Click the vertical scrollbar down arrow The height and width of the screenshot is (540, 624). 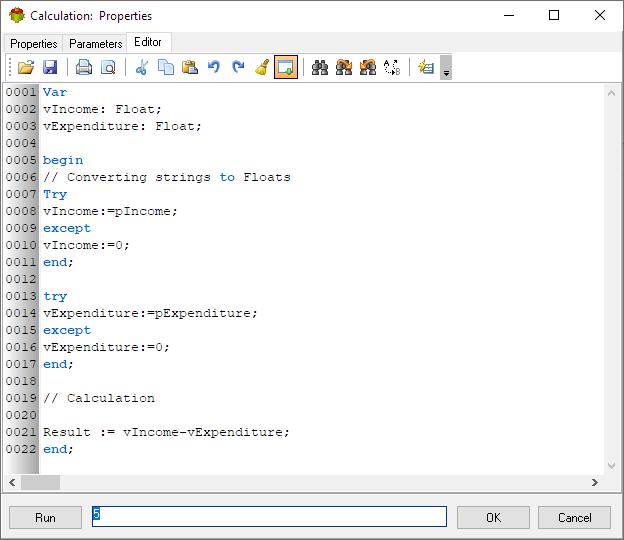coord(612,465)
